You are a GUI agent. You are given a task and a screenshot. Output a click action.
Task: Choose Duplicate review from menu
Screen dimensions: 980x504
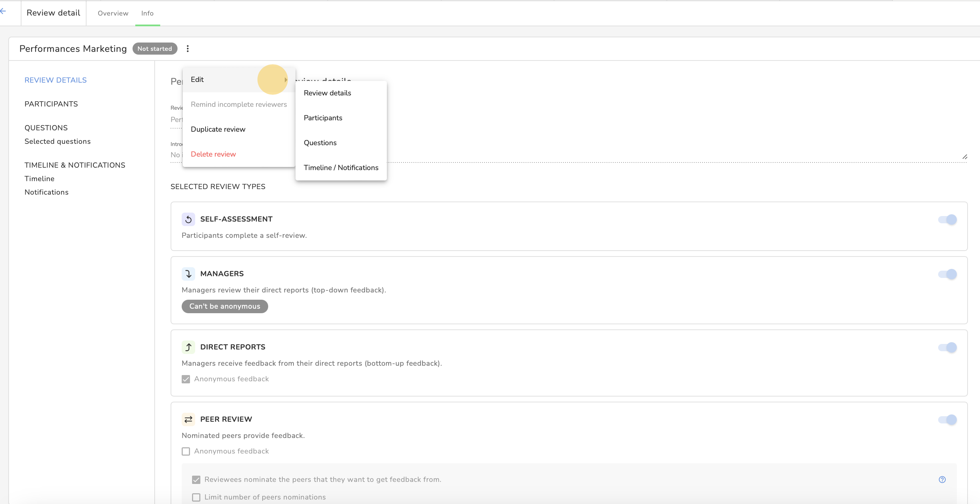click(218, 129)
